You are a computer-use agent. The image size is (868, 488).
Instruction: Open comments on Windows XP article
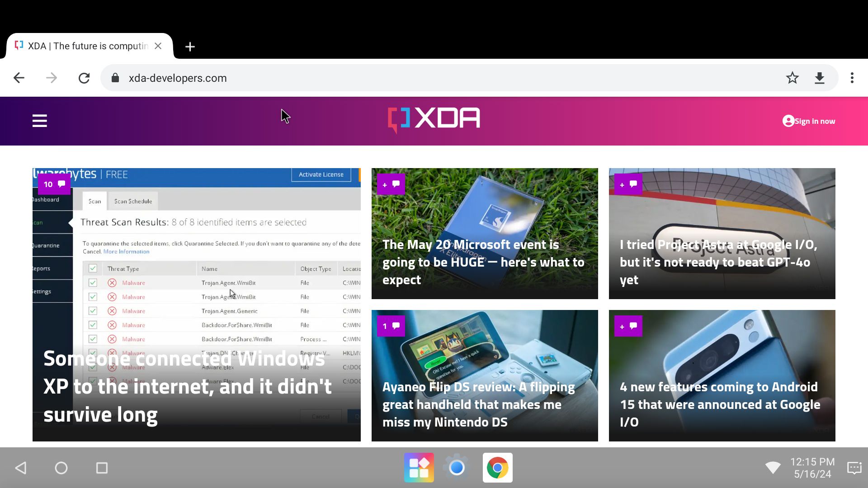click(54, 184)
